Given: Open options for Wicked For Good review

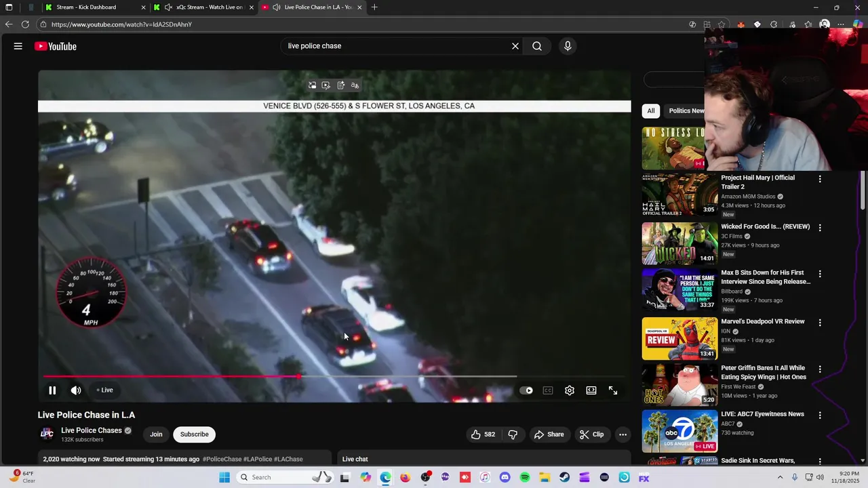Looking at the screenshot, I should 820,228.
